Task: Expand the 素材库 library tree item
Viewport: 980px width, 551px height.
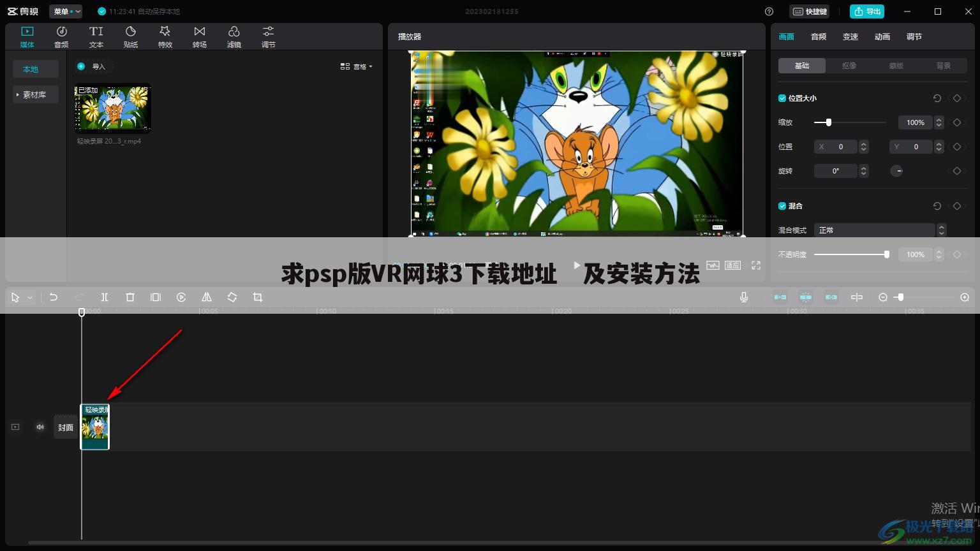Action: [x=35, y=94]
